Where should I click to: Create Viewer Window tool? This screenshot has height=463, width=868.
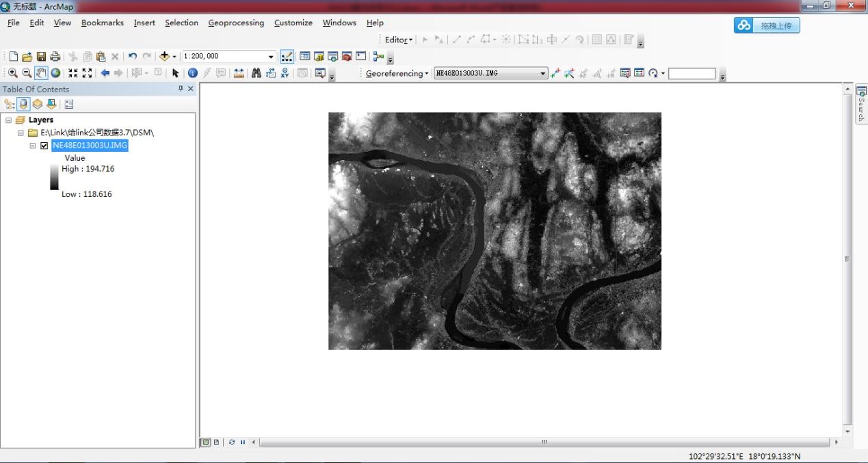[x=320, y=73]
